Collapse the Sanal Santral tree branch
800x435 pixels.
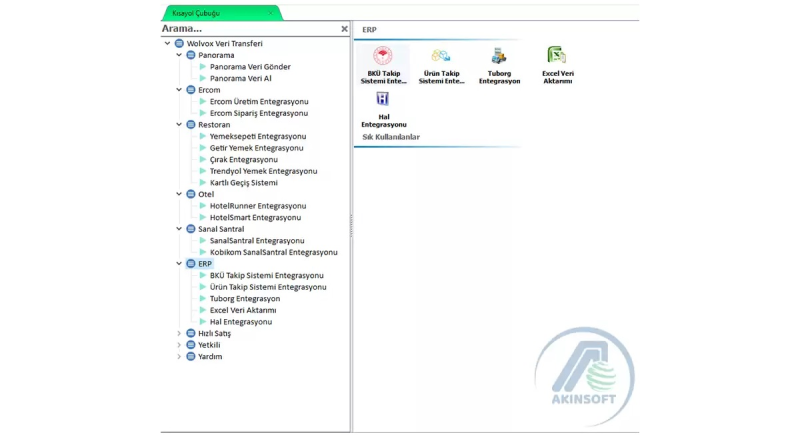click(179, 229)
